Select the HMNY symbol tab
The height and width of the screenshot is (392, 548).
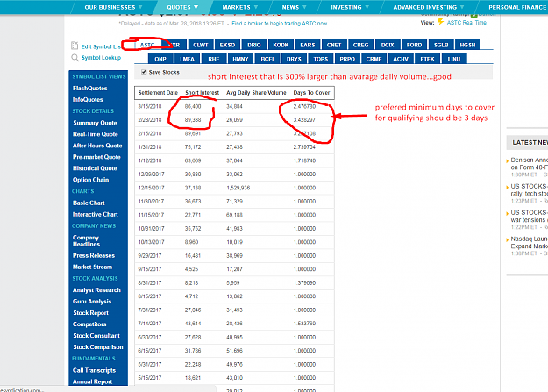(240, 59)
